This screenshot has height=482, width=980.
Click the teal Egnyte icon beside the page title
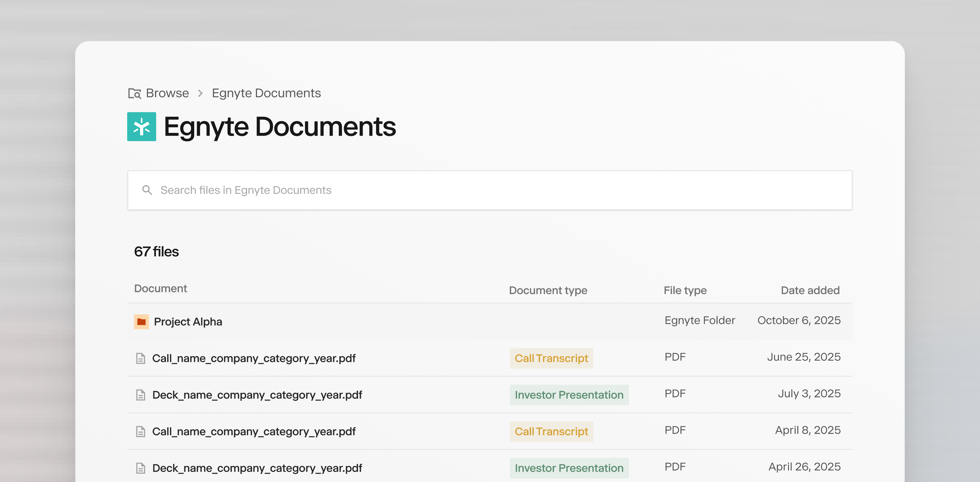click(x=141, y=127)
